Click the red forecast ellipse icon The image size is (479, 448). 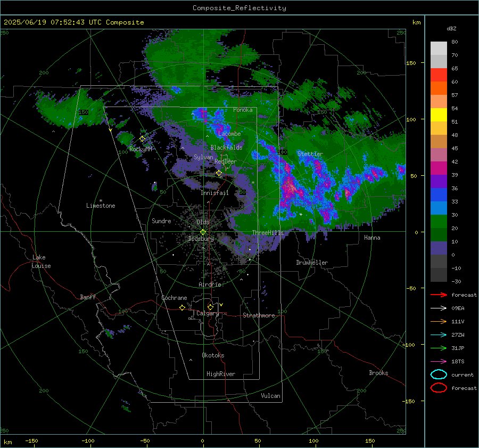point(439,388)
